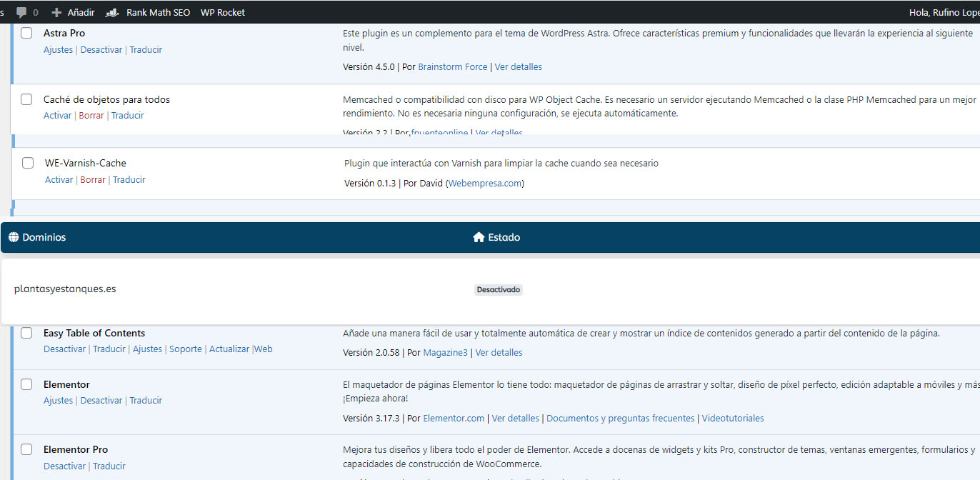Deactivate the Elementor plugin

[101, 401]
